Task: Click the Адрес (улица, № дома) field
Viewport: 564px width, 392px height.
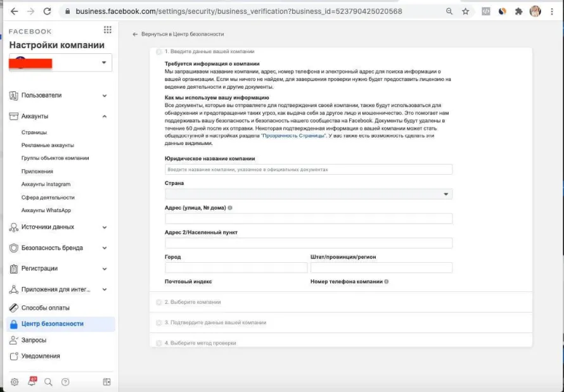Action: coord(309,218)
